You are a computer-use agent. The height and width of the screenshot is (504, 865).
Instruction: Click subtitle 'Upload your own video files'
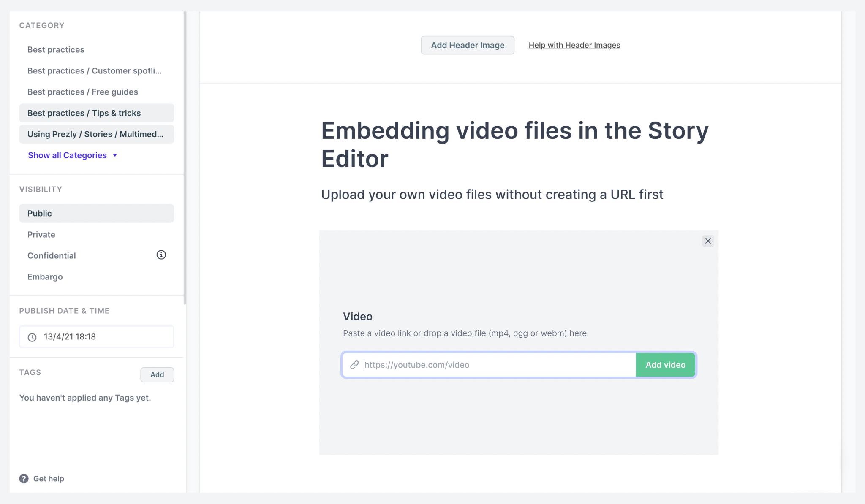[492, 195]
